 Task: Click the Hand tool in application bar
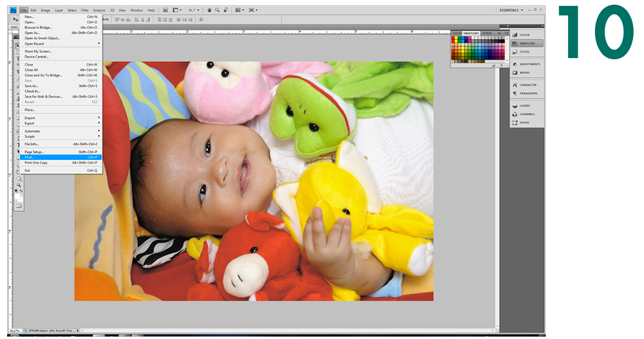click(x=210, y=10)
